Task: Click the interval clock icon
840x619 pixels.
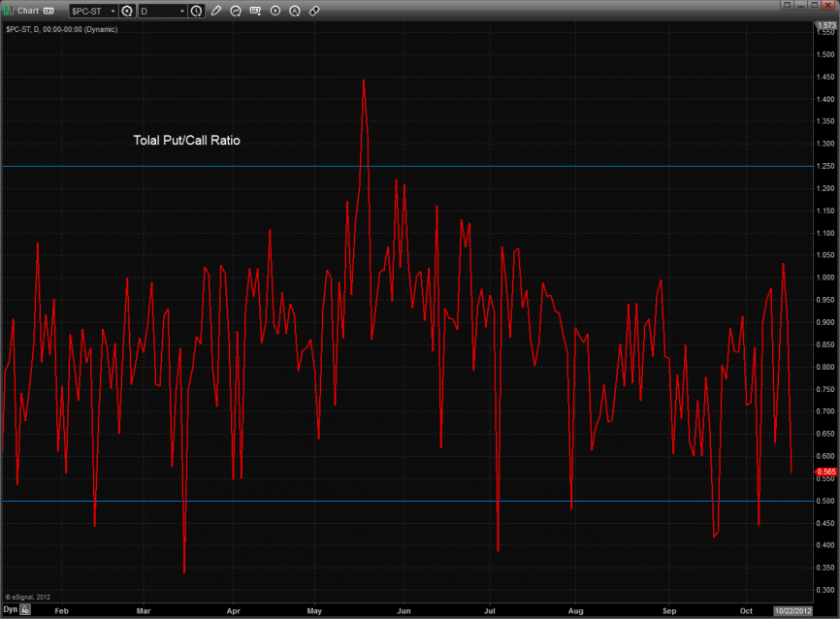Action: point(197,11)
